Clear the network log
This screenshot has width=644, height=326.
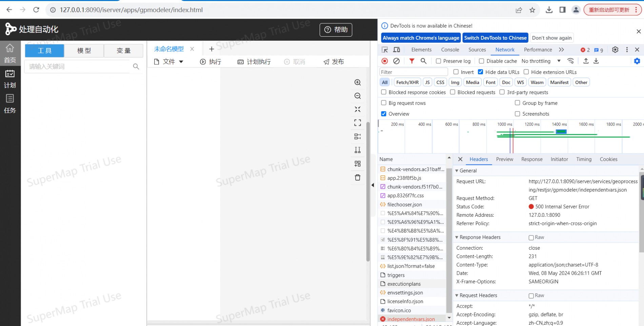[x=396, y=61]
